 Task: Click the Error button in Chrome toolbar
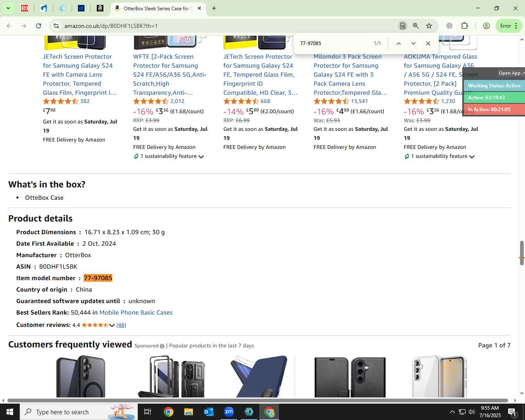509,26
